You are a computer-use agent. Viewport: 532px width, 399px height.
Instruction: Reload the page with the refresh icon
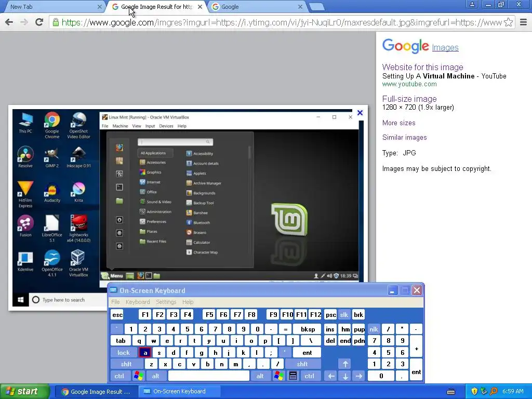39,22
